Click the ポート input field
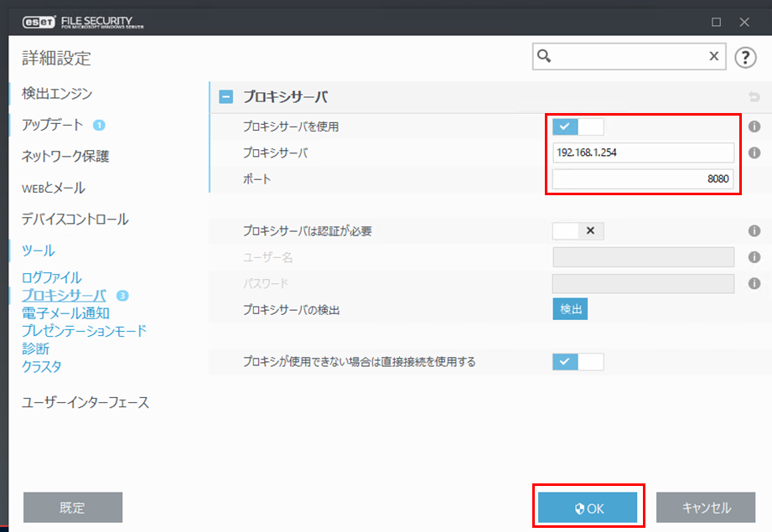 (643, 178)
